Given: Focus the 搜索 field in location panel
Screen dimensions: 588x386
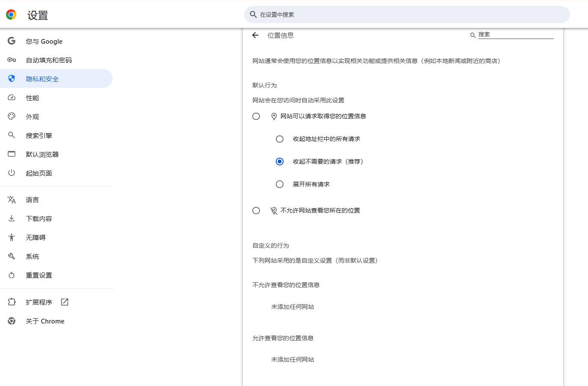Looking at the screenshot, I should coord(516,35).
